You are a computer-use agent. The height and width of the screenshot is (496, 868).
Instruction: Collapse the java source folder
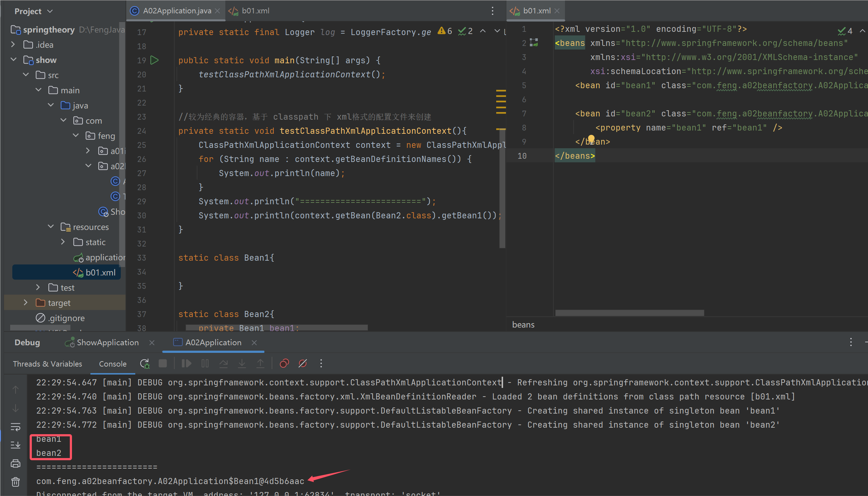click(51, 105)
